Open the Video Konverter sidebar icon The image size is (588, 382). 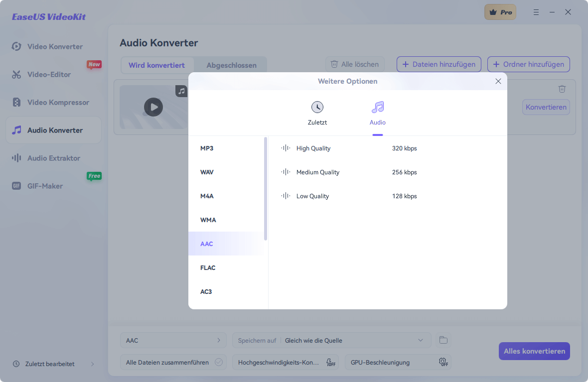pos(16,46)
